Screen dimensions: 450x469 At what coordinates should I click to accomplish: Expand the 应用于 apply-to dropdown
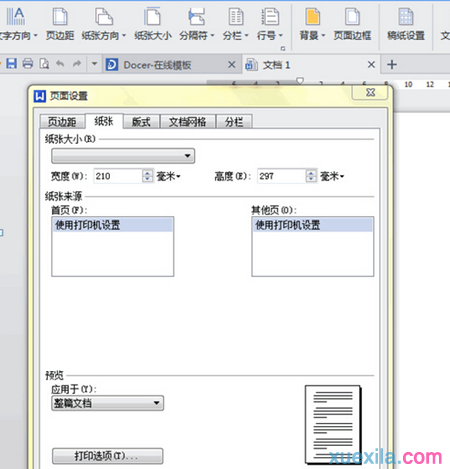[x=107, y=403]
